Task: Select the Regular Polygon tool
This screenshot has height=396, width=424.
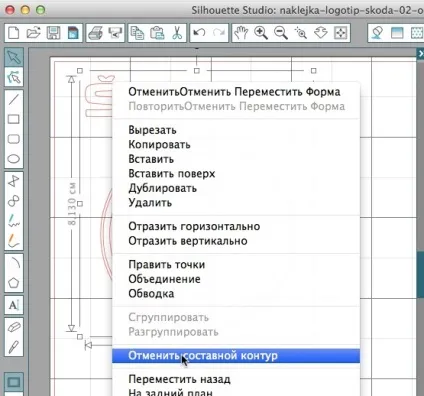Action: click(x=14, y=283)
